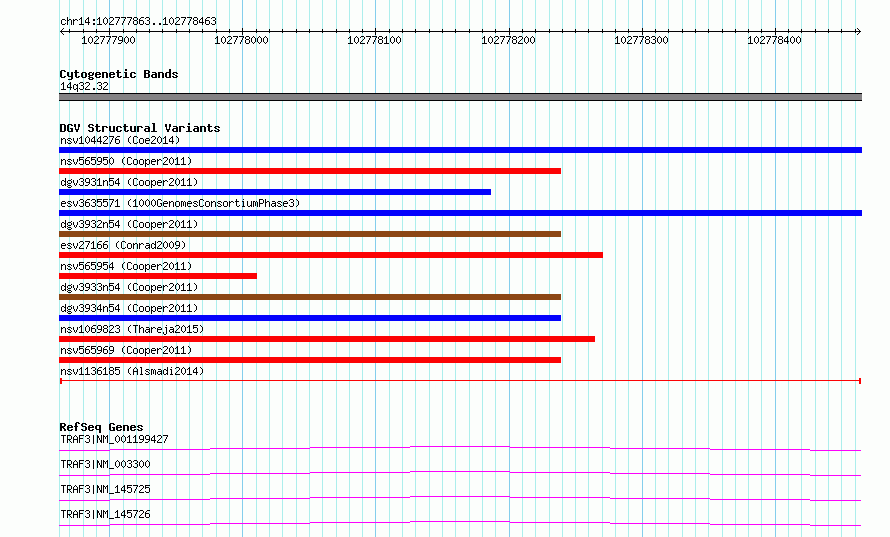Click the magenta TRAF3 NM_001199427 gene line
Screen dimensions: 890x537
point(460,448)
